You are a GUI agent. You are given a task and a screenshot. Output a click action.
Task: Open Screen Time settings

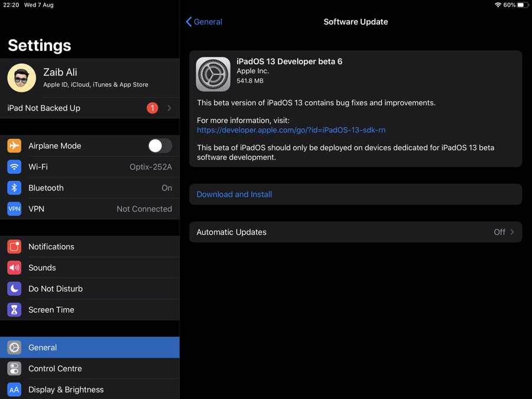point(90,310)
